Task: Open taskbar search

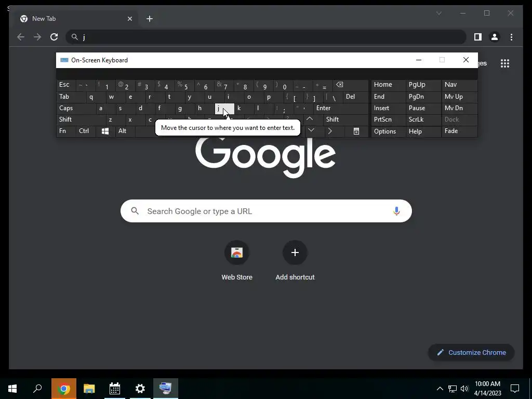Action: 37,389
